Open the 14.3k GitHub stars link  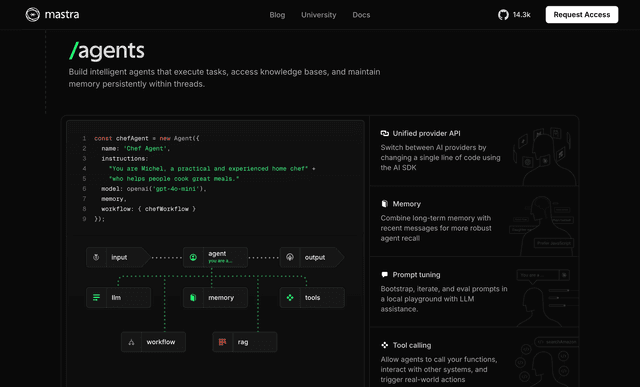tap(522, 15)
